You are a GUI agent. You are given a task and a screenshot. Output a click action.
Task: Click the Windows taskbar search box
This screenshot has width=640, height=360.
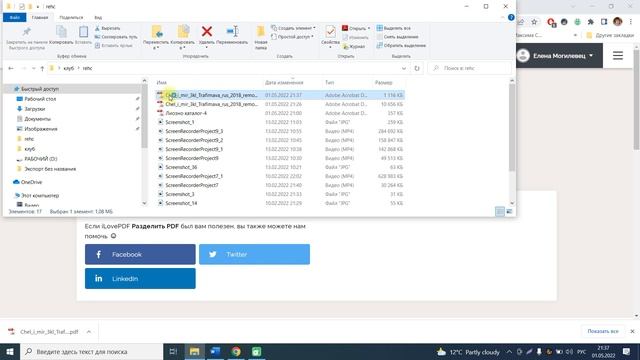coord(91,351)
